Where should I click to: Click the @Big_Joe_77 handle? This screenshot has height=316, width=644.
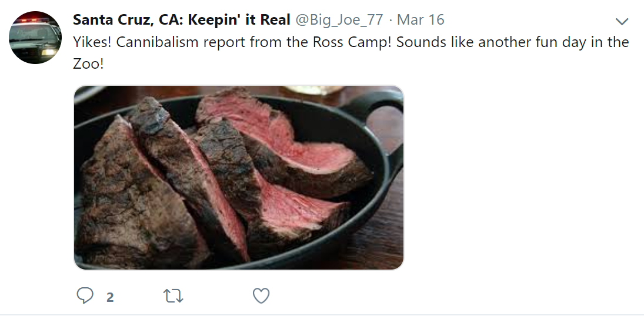click(x=339, y=20)
